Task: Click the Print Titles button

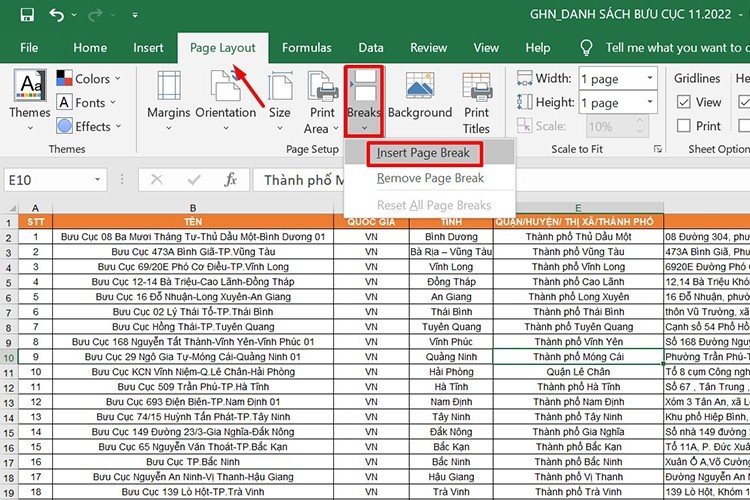Action: tap(476, 102)
